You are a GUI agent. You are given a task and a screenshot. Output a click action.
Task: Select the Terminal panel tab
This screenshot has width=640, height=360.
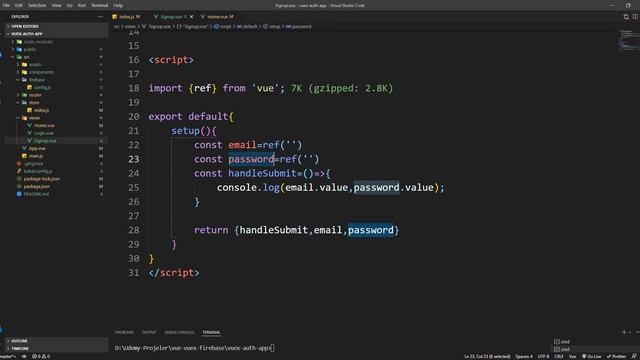click(x=211, y=332)
